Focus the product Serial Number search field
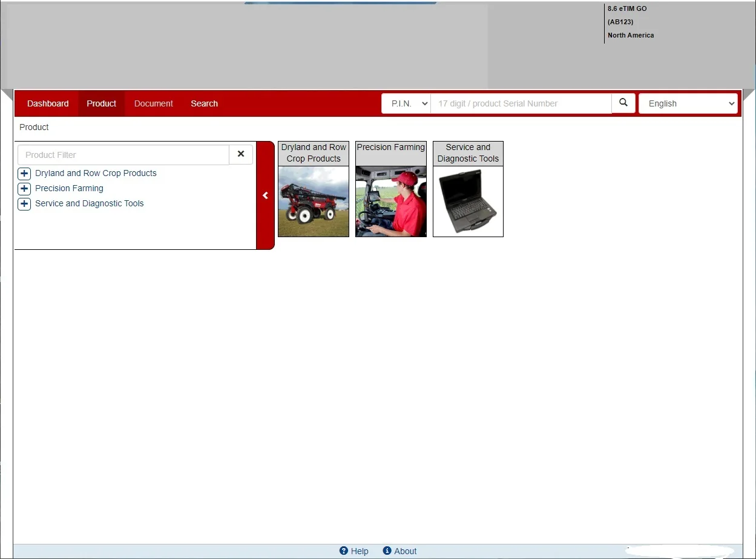756x559 pixels. [x=521, y=103]
